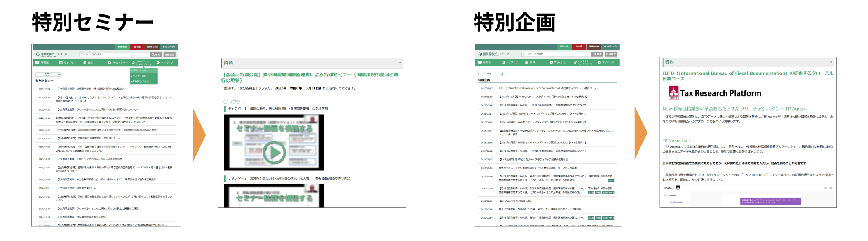This screenshot has width=868, height=241.
Task: Click マイページ gear icon in left screenshot
Action: pyautogui.click(x=158, y=63)
